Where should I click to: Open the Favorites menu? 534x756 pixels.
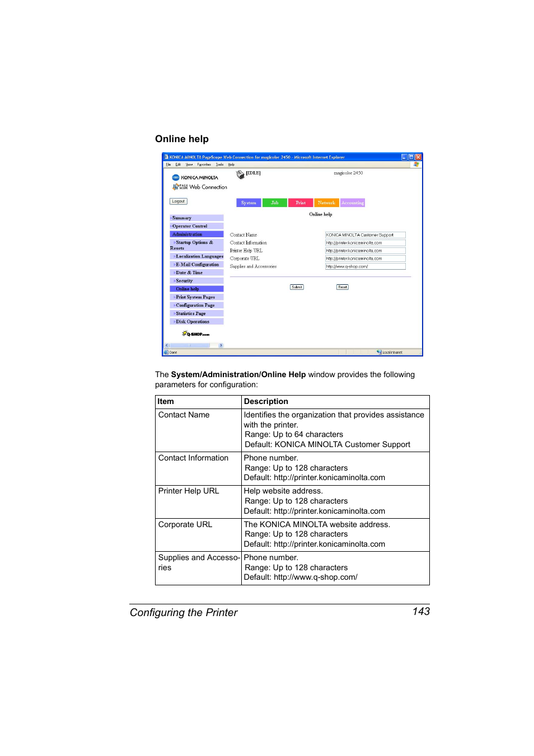204,165
